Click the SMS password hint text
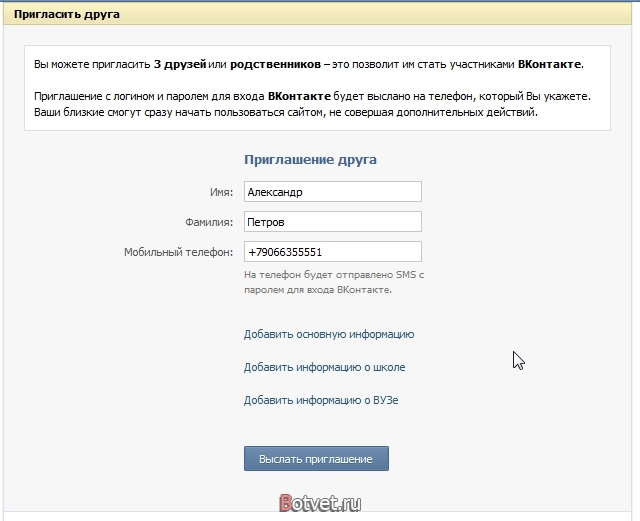Screen dimensions: 640x521 [x=334, y=282]
